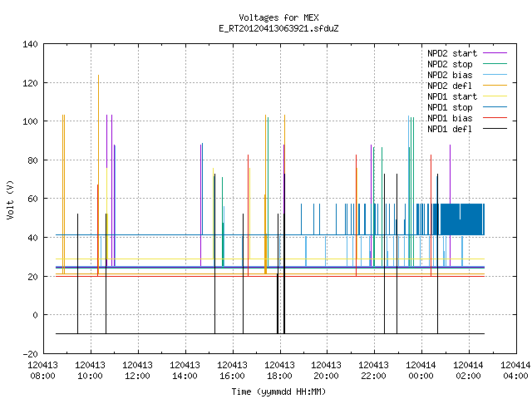Image resolution: width=532 pixels, height=399 pixels.
Task: Click the '120414 04:00' x-axis tick label
Action: click(515, 371)
